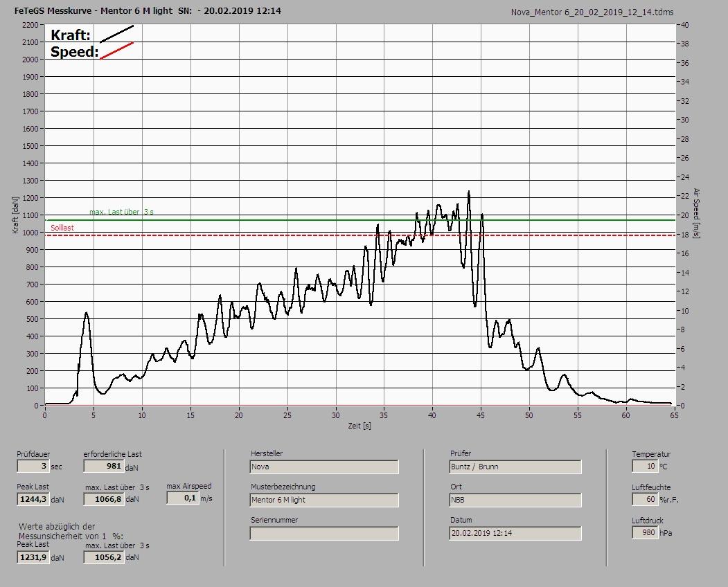Click the 'Luftdruck' label
Viewport: 728px width, 587px height.
(x=648, y=521)
